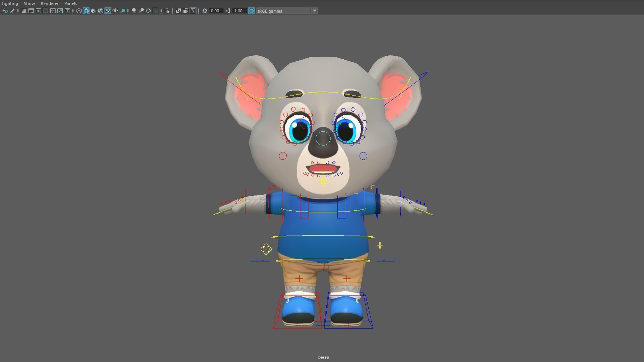Toggle color management ON button
Viewport: 644px width, 362px height.
pyautogui.click(x=251, y=11)
